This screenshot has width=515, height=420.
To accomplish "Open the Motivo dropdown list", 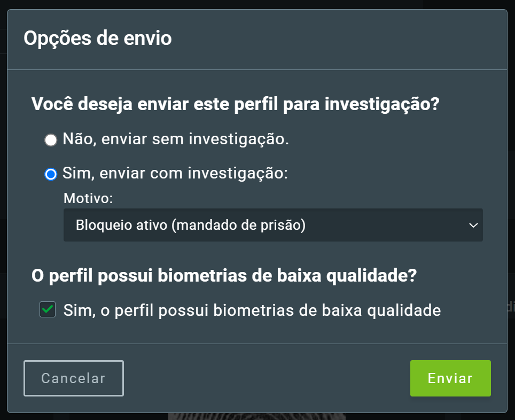I will [x=273, y=225].
